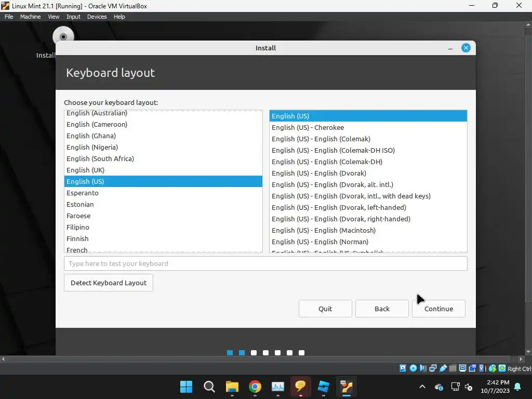The width and height of the screenshot is (532, 399).
Task: Choose English (Dvorak, left-handed) variant
Action: 368,207
